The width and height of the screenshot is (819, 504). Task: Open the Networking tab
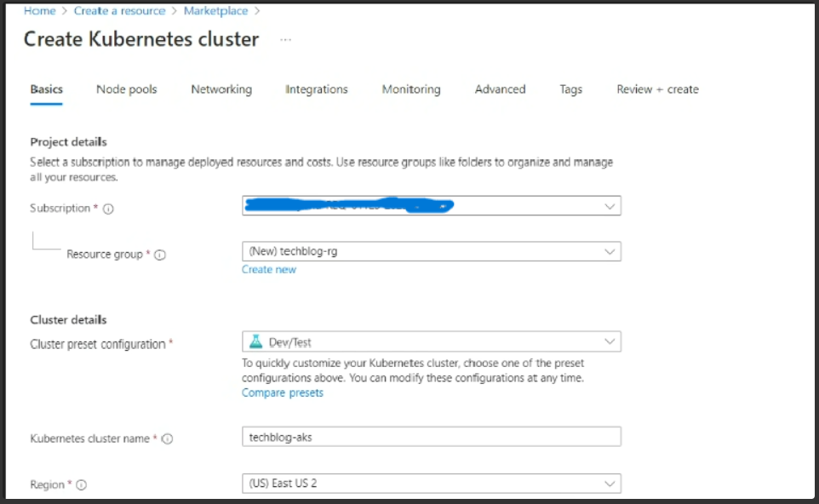coord(221,89)
